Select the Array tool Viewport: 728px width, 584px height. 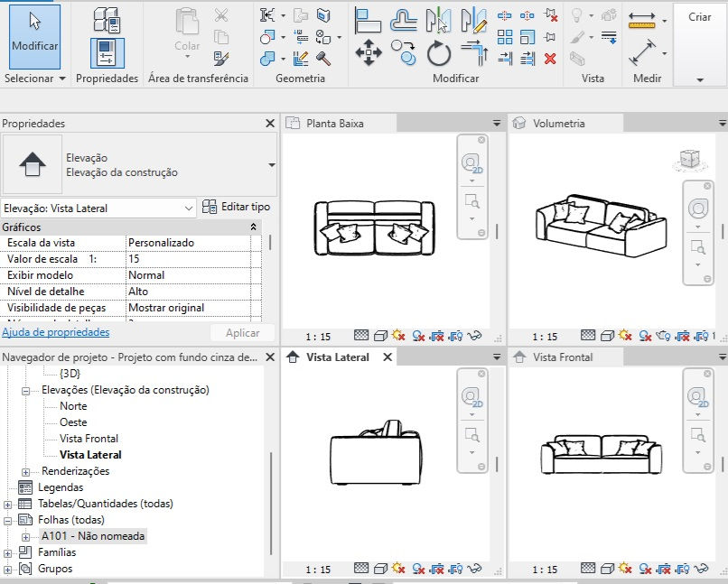(x=505, y=37)
